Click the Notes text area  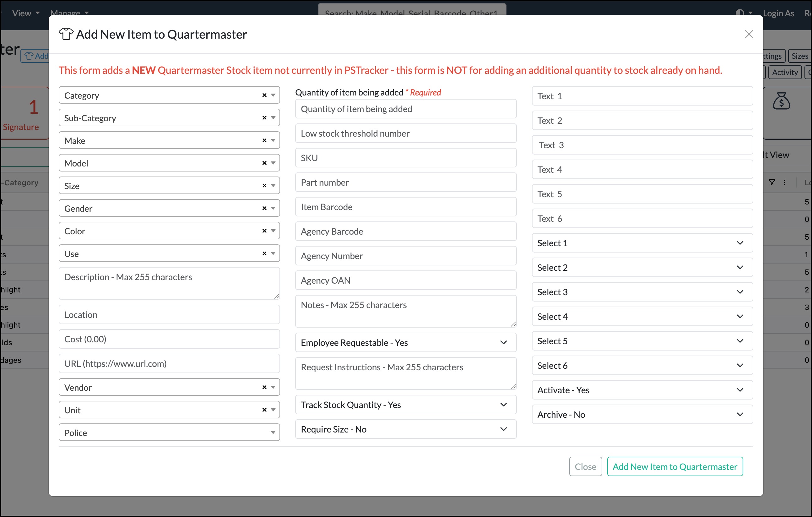coord(406,311)
